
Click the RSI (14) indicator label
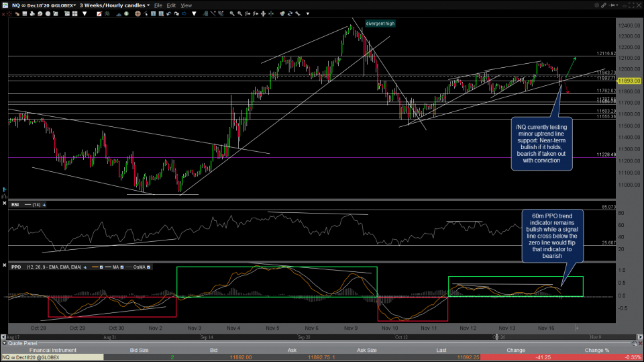tap(25, 204)
